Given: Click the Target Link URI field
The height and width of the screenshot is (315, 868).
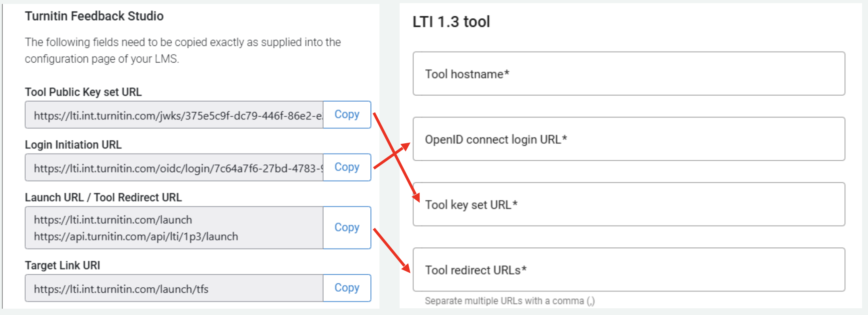Looking at the screenshot, I should click(x=174, y=288).
